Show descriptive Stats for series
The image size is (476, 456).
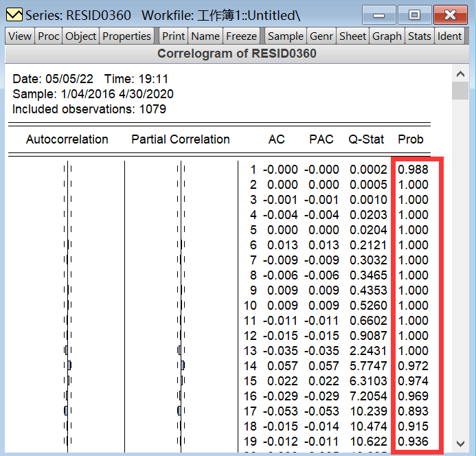tap(420, 36)
